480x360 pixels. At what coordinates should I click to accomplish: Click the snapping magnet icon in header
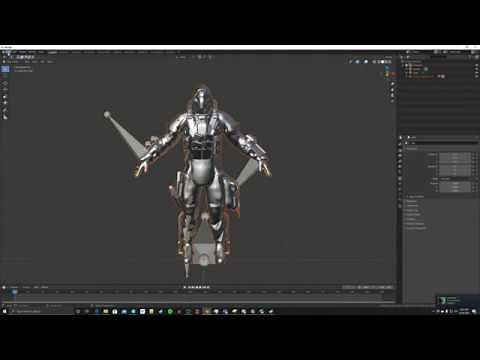[199, 57]
